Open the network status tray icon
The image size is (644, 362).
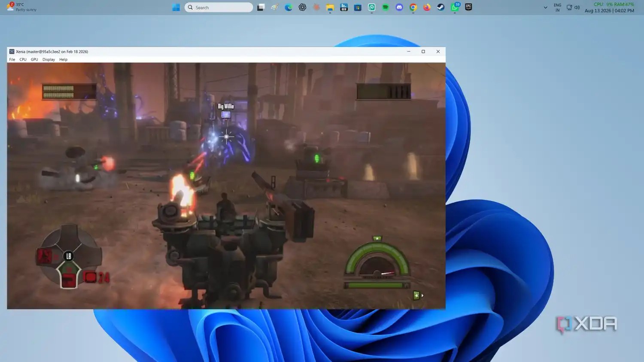coord(569,8)
